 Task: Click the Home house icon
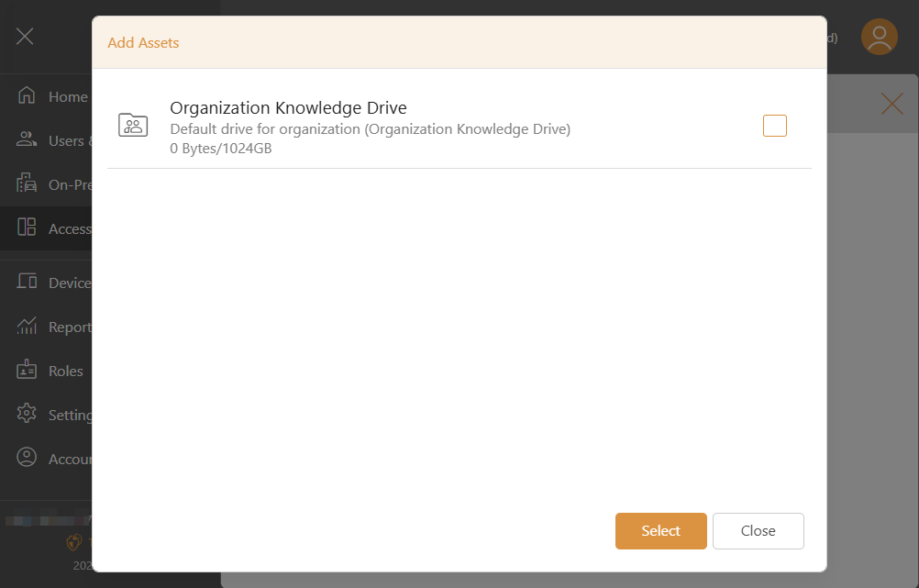click(27, 94)
